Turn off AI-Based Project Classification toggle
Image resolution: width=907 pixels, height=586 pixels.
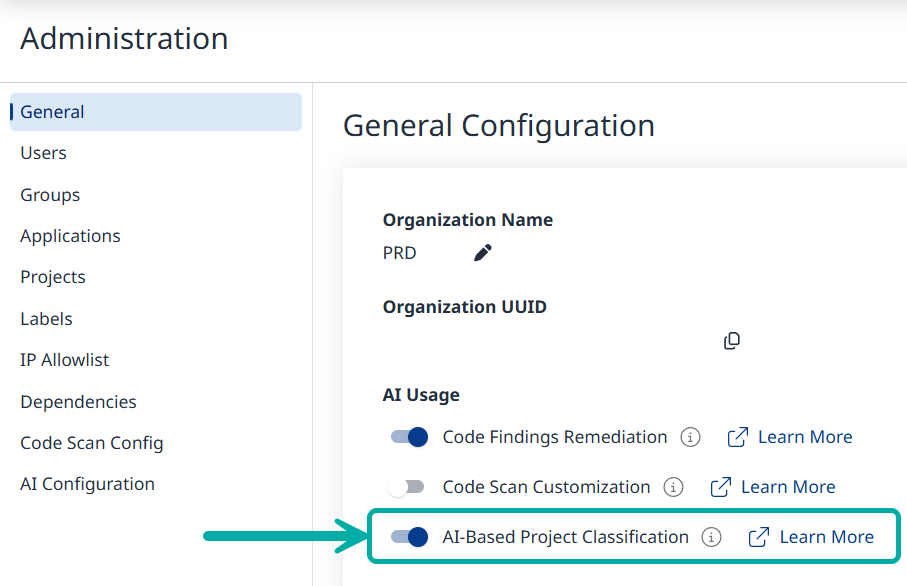coord(409,537)
